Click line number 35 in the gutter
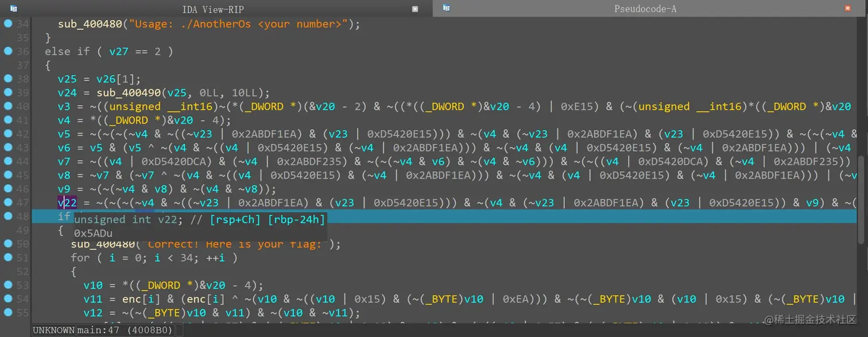868x337 pixels. point(22,37)
